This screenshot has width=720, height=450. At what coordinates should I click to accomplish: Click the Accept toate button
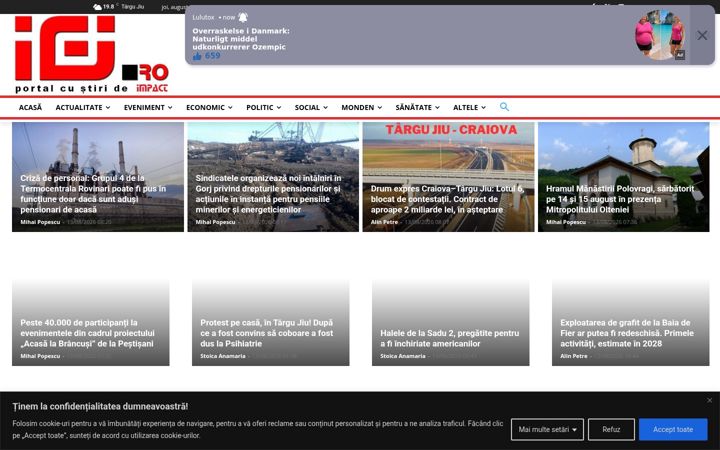tap(673, 429)
